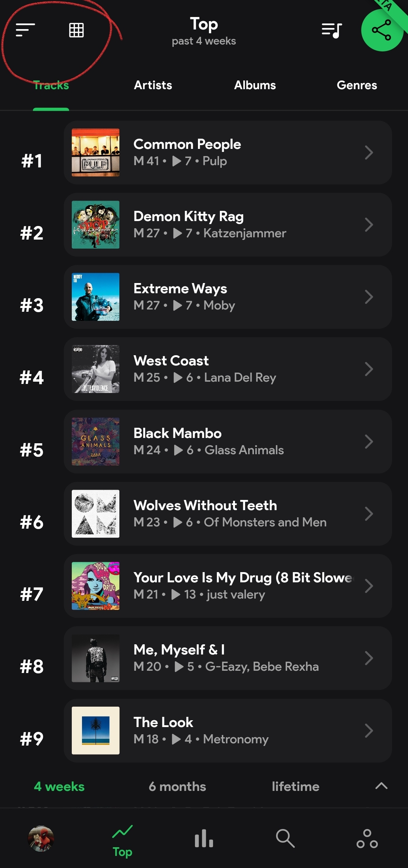The height and width of the screenshot is (868, 408).
Task: Open chevron for Common People
Action: coord(369,153)
